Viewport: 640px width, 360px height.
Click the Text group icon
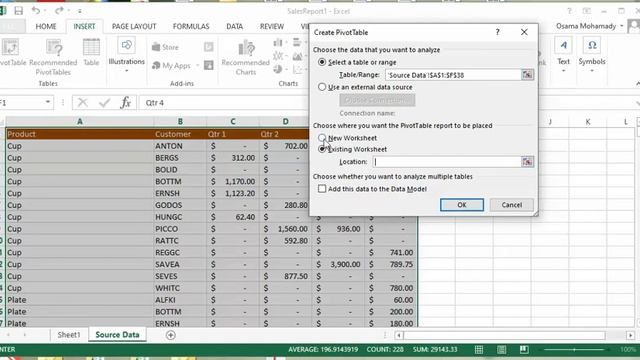[x=564, y=46]
